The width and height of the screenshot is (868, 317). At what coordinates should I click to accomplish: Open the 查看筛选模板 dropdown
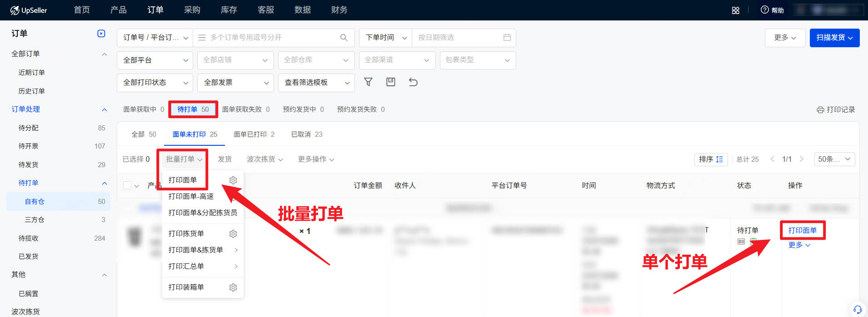pos(316,83)
